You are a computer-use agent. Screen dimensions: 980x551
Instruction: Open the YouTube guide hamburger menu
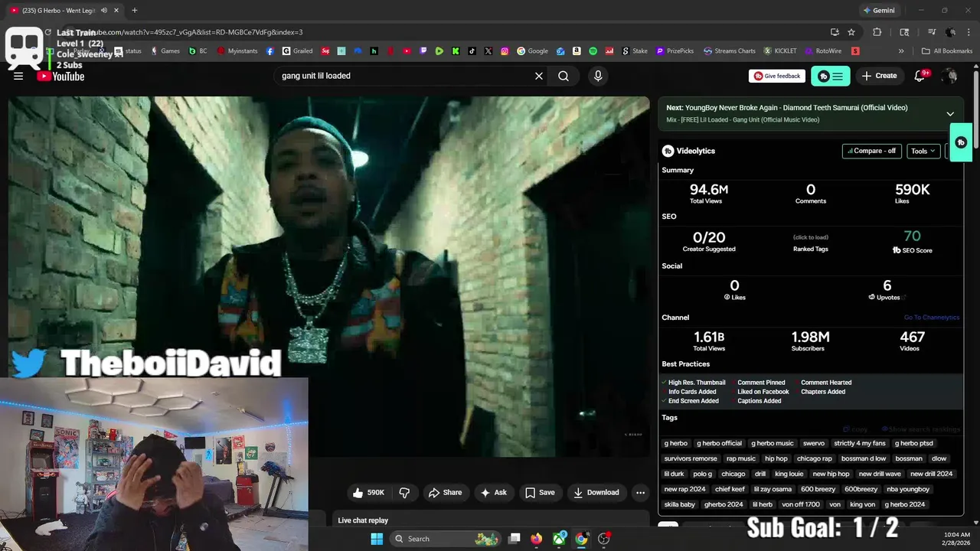pos(18,76)
